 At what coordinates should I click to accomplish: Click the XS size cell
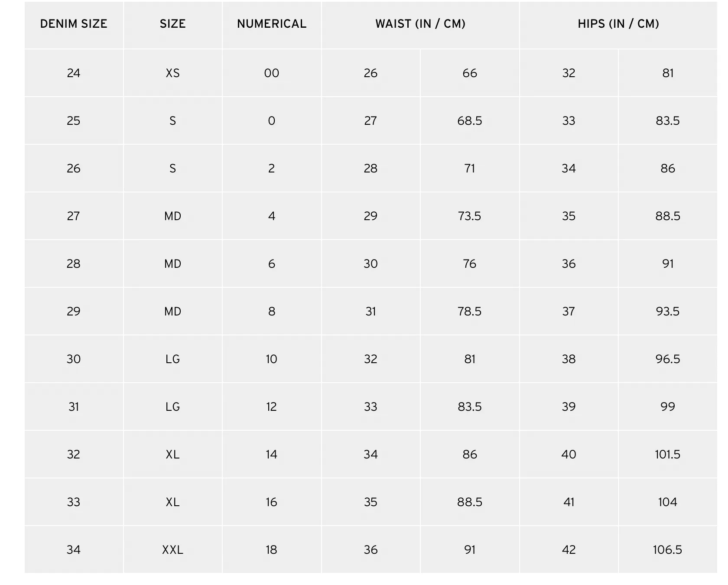click(172, 73)
